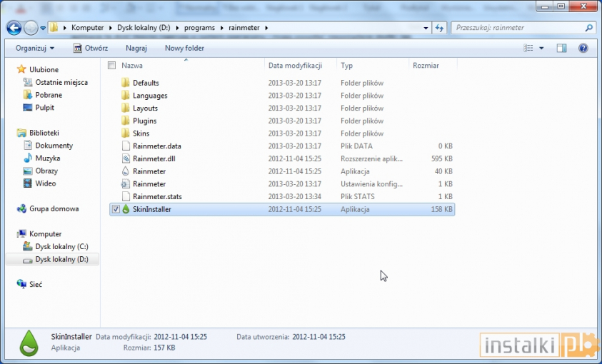The width and height of the screenshot is (602, 364).
Task: Select Dysk lokalny (C:) in navigation pane
Action: [x=61, y=246]
